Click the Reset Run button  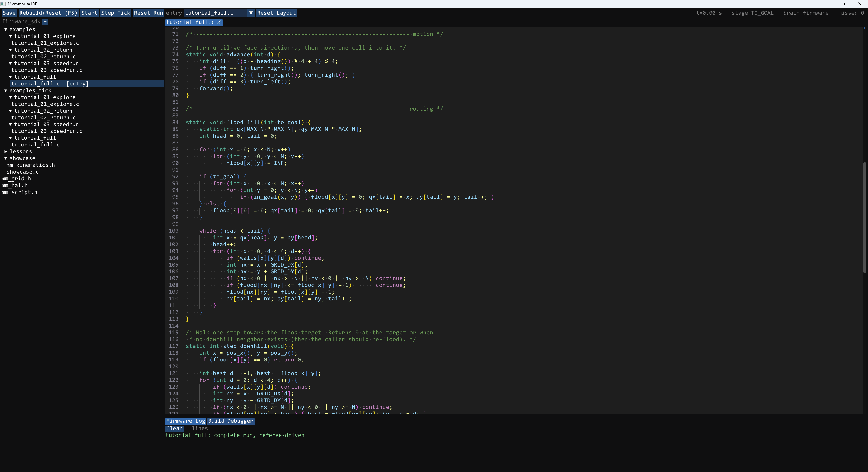[x=148, y=13]
